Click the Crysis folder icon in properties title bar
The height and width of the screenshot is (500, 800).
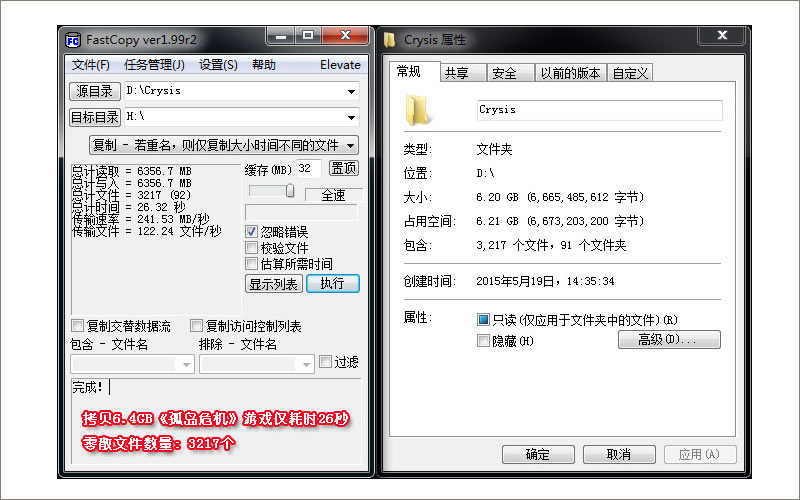pos(389,40)
